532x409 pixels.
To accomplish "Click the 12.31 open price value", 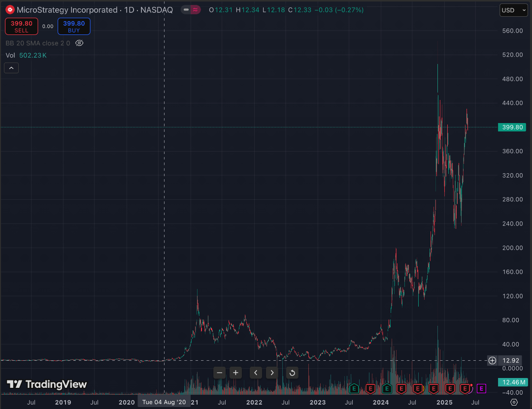I will [x=224, y=10].
